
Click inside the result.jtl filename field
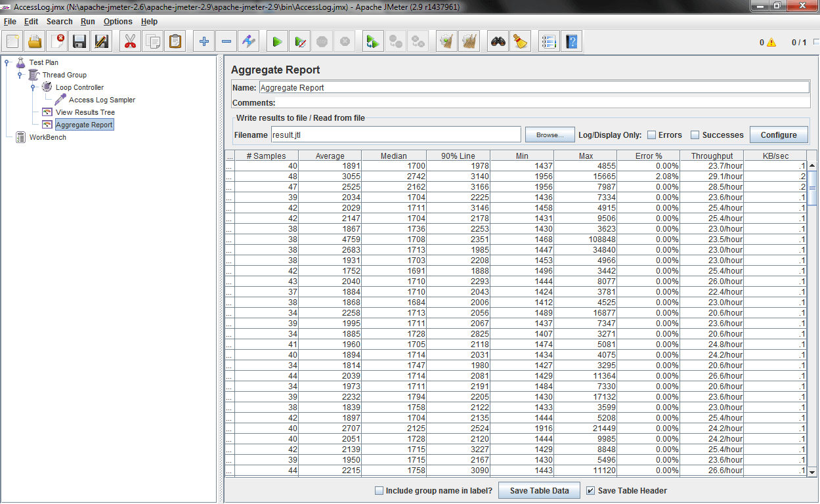[x=394, y=135]
